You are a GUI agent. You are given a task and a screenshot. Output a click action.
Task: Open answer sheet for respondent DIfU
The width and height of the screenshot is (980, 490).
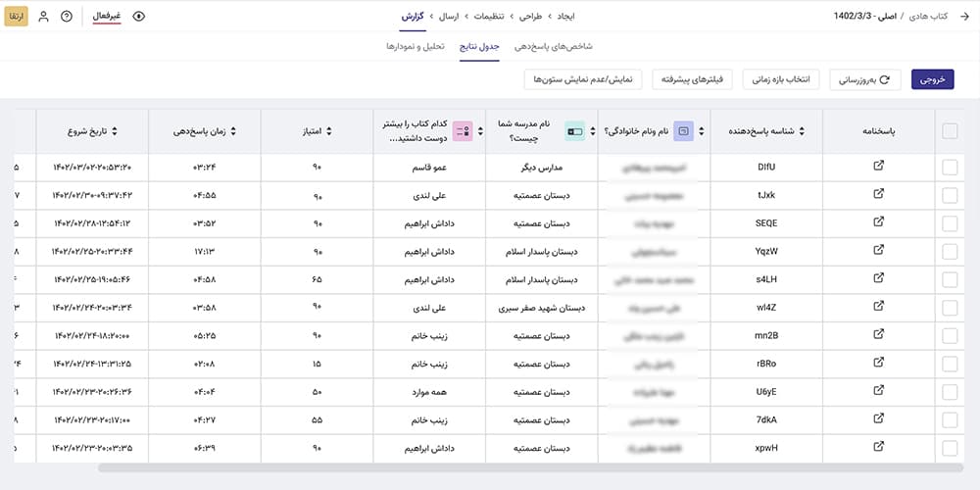(878, 167)
